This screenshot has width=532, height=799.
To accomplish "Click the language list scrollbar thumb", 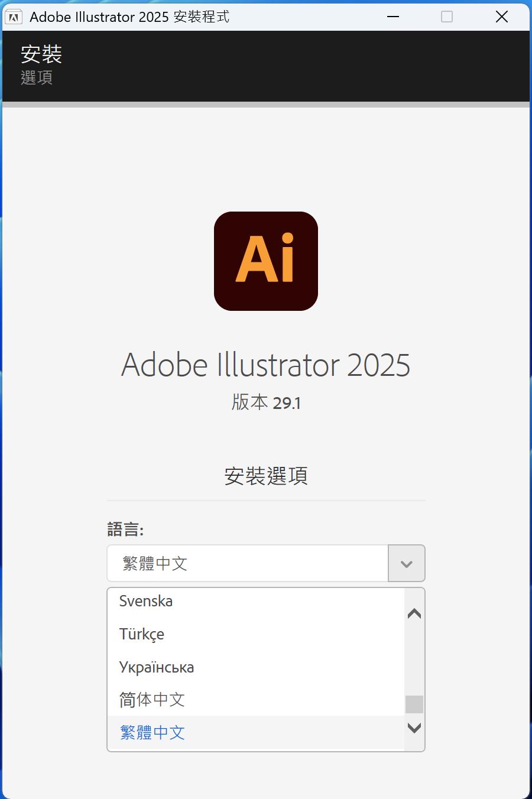I will (x=414, y=704).
